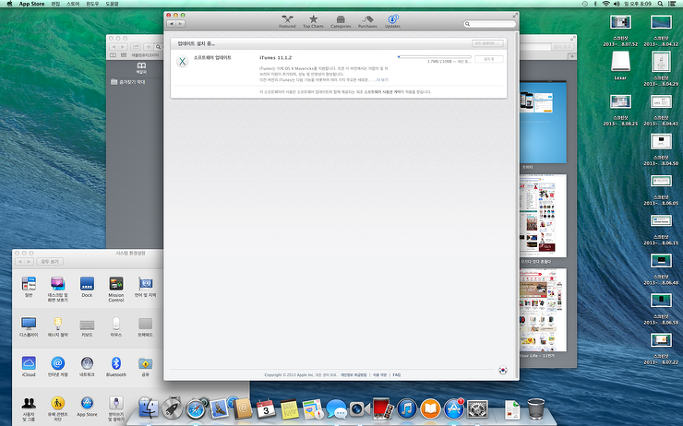Screen dimensions: 683x426
Task: Click the App Store search field
Action: [x=490, y=24]
